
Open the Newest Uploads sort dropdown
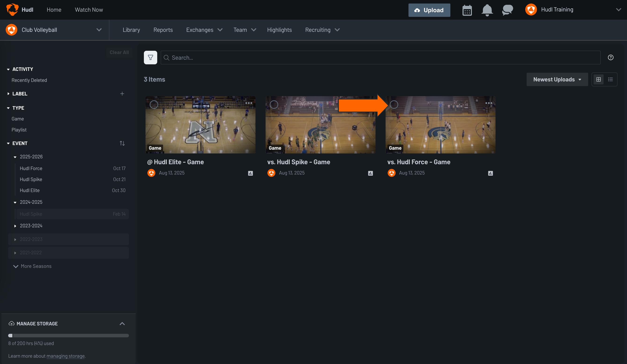[557, 80]
